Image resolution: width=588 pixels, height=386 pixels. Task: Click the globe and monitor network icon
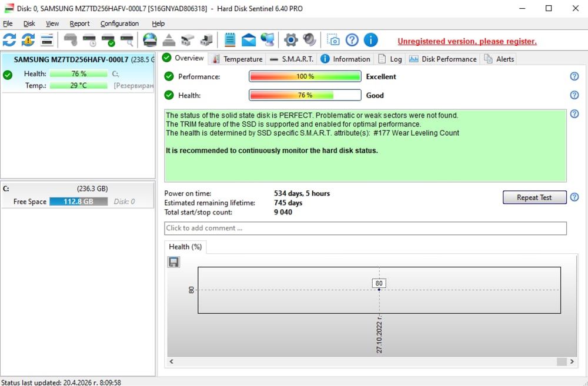(x=268, y=40)
